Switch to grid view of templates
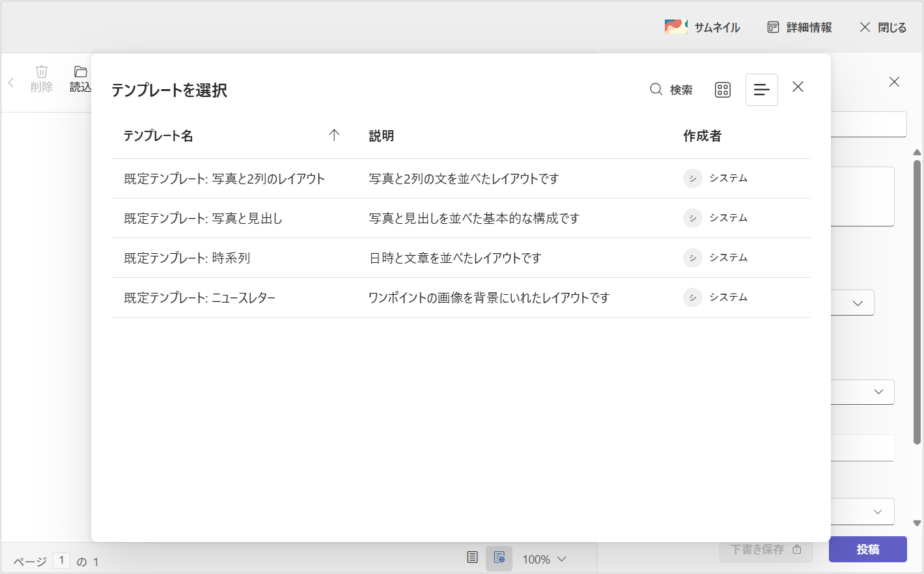Screen dimensions: 924x574 click(x=723, y=90)
